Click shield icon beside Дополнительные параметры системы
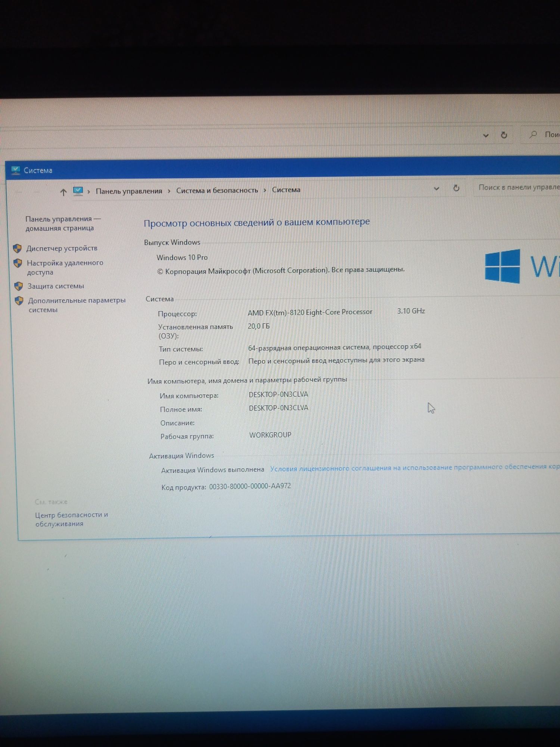Viewport: 560px width, 747px height. [x=19, y=301]
